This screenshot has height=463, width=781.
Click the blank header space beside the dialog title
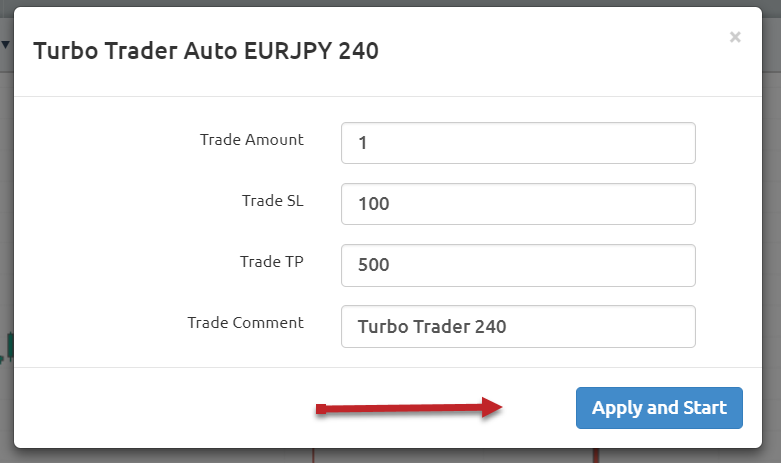pos(548,51)
